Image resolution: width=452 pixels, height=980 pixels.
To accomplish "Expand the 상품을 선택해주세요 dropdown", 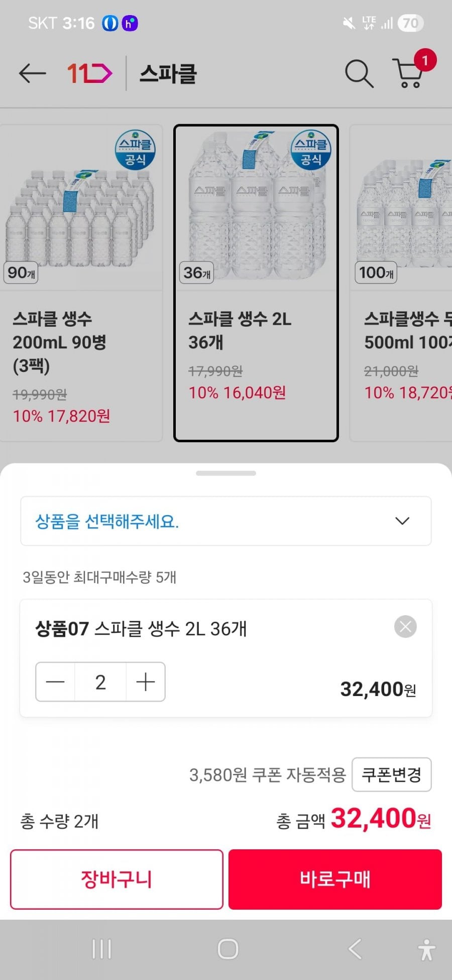I will pyautogui.click(x=226, y=521).
